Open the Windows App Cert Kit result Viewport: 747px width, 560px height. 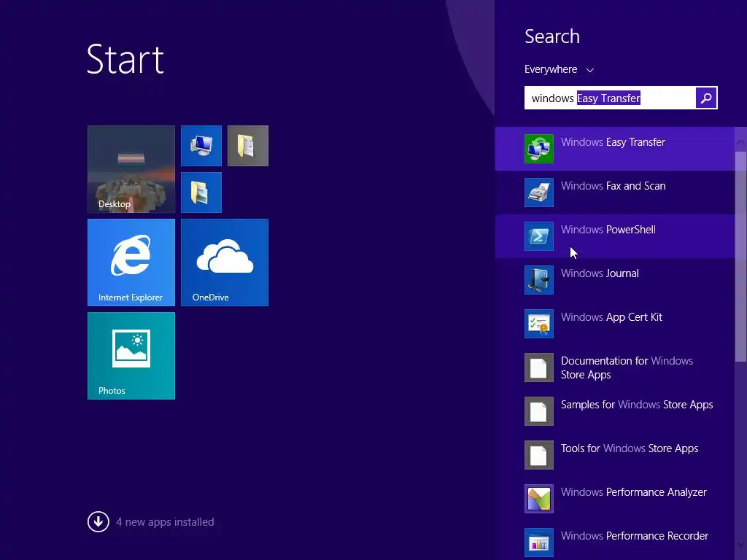tap(614, 324)
